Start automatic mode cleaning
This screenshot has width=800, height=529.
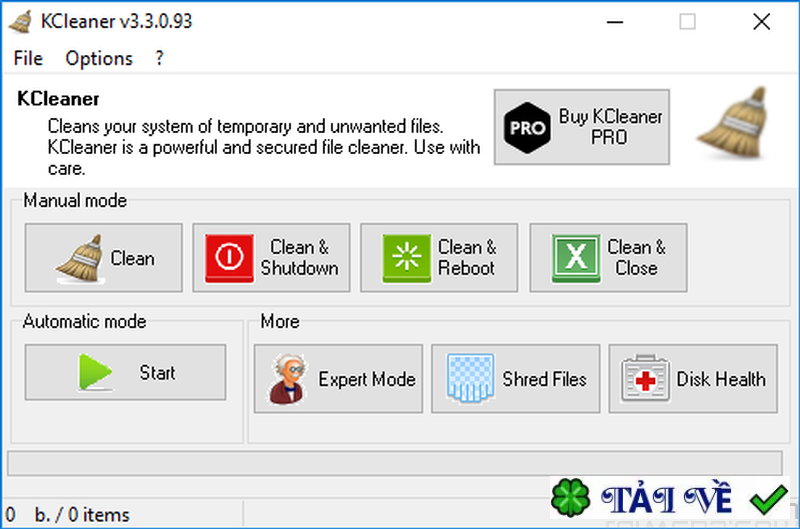click(x=126, y=372)
